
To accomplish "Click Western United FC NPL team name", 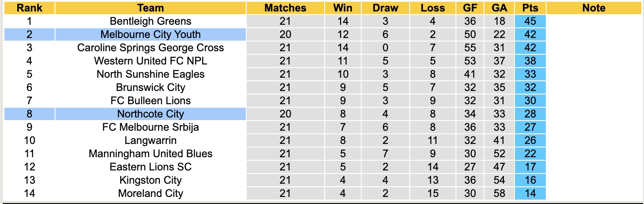I will click(x=151, y=61).
